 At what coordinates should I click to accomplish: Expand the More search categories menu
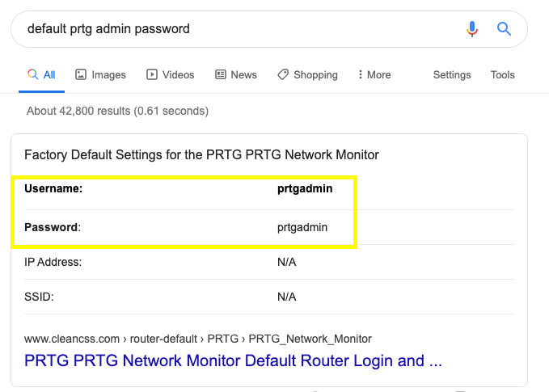[x=378, y=75]
